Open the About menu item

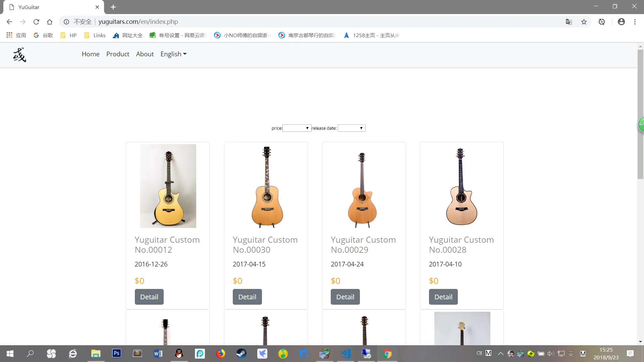point(145,54)
